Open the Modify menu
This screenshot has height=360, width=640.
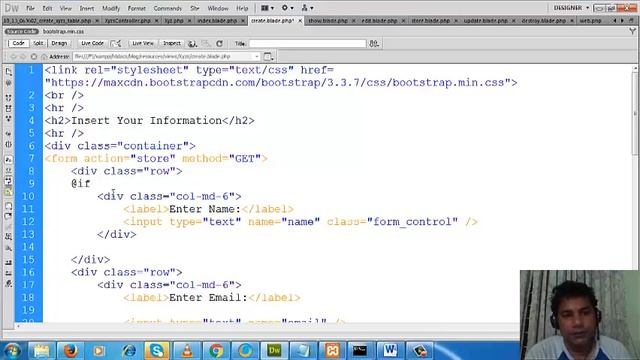[111, 8]
